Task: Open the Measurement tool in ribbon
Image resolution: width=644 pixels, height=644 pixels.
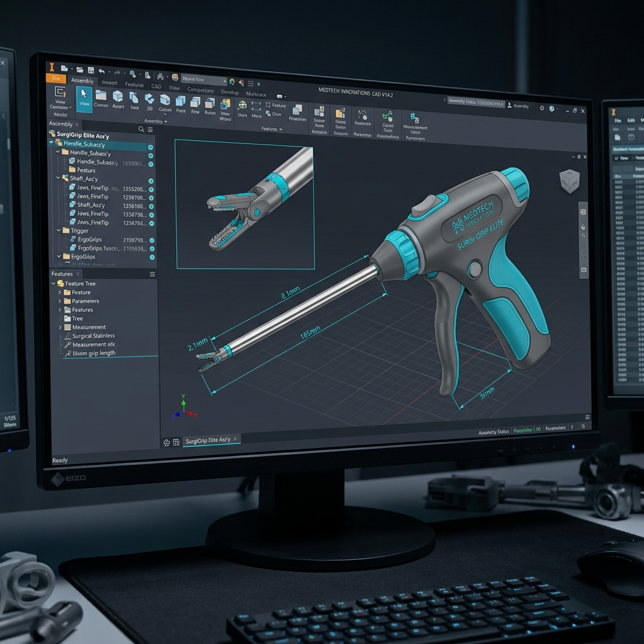Action: click(x=415, y=127)
